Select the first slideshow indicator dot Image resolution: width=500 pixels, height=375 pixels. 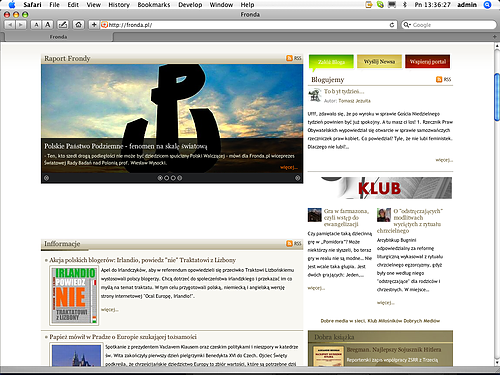point(160,178)
